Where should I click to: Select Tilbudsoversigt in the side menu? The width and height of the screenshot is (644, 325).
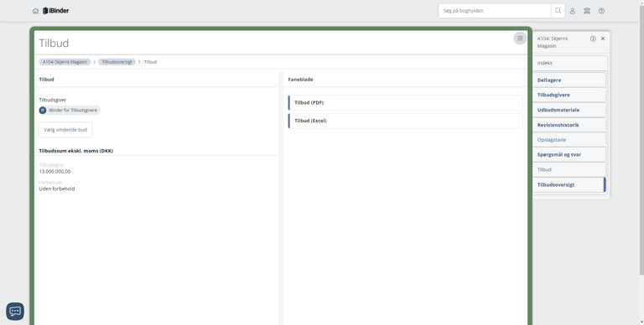coord(569,184)
